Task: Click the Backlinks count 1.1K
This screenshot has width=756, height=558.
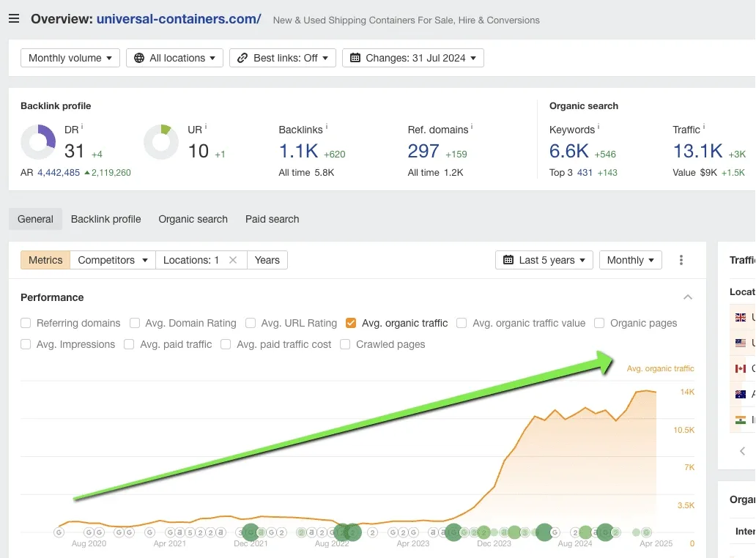Action: point(299,152)
